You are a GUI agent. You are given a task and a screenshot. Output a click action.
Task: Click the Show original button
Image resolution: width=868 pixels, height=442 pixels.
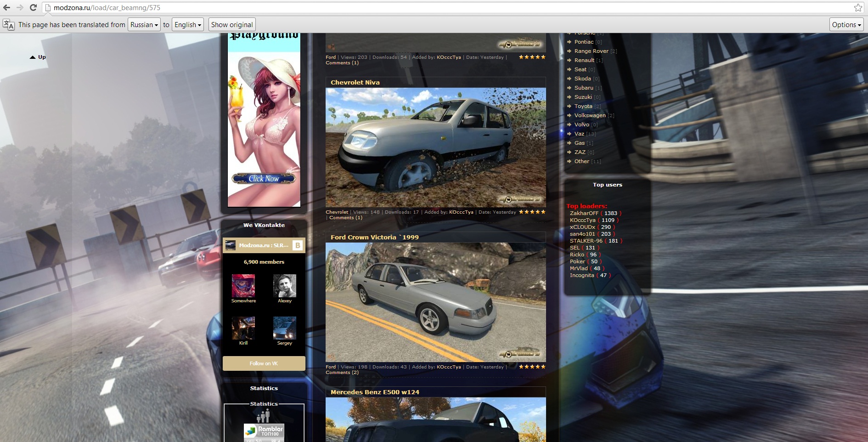pos(232,24)
